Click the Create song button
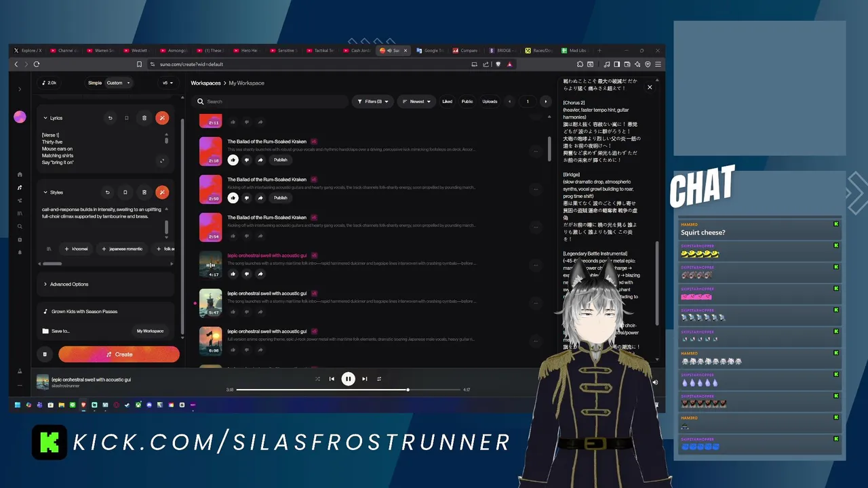 119,354
